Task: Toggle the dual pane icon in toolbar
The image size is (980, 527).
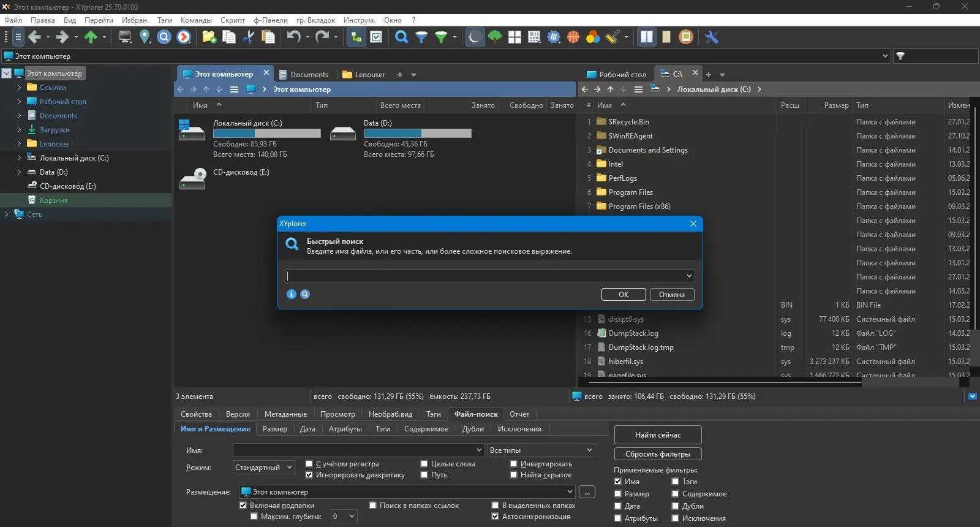Action: tap(646, 37)
